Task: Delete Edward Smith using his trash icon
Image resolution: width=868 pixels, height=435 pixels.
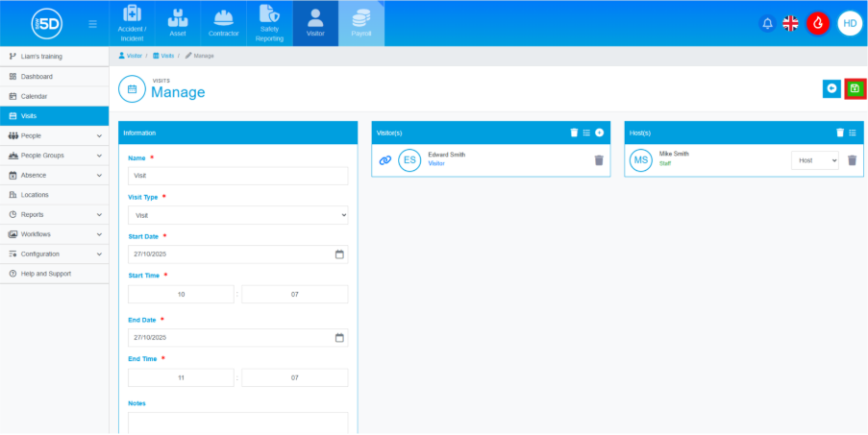Action: (x=599, y=160)
